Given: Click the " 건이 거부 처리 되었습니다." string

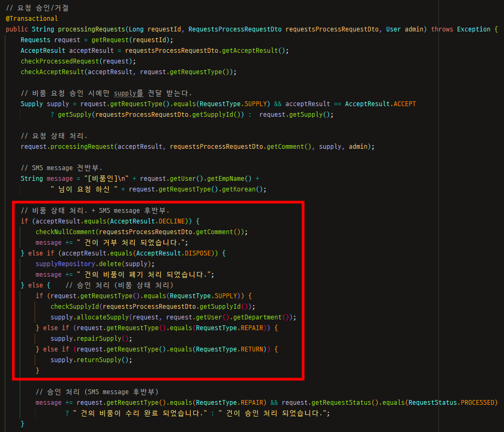Looking at the screenshot, I should tap(131, 243).
